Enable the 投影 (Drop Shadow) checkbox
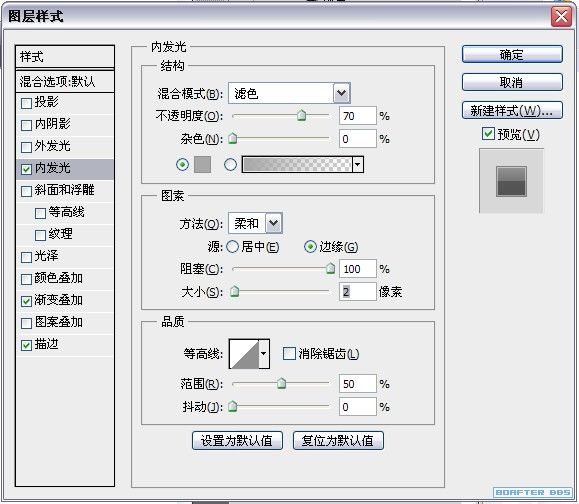 point(27,103)
